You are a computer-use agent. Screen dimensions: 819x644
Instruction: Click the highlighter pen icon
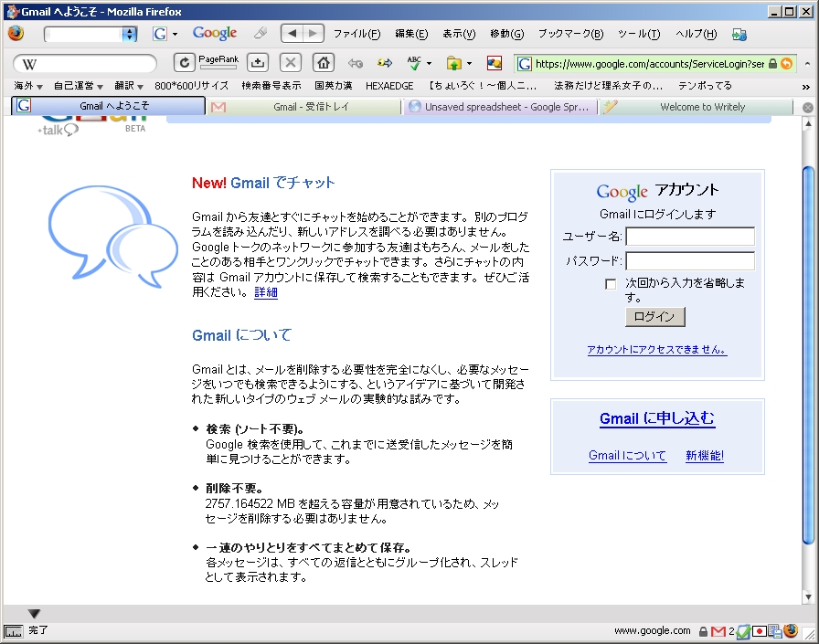click(261, 34)
